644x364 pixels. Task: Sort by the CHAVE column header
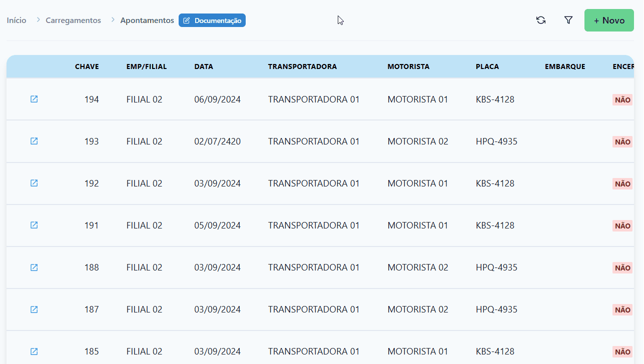87,66
